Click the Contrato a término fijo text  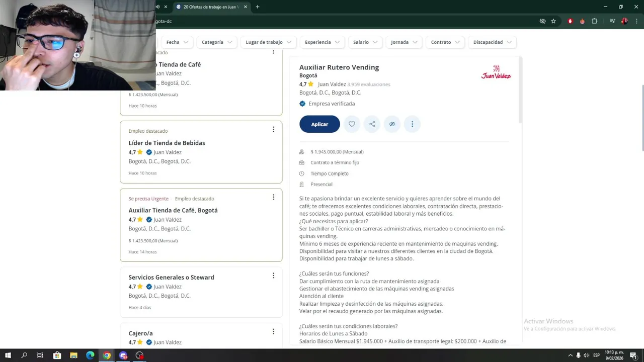point(335,162)
